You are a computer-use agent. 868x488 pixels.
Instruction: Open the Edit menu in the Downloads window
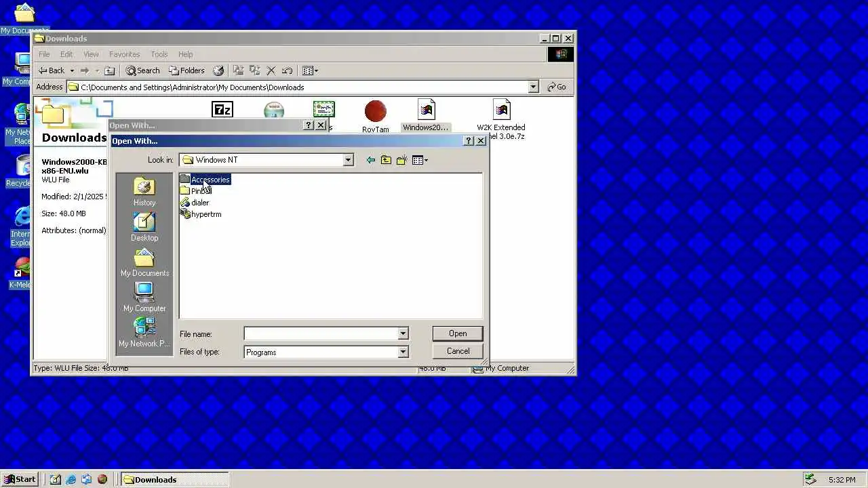66,54
